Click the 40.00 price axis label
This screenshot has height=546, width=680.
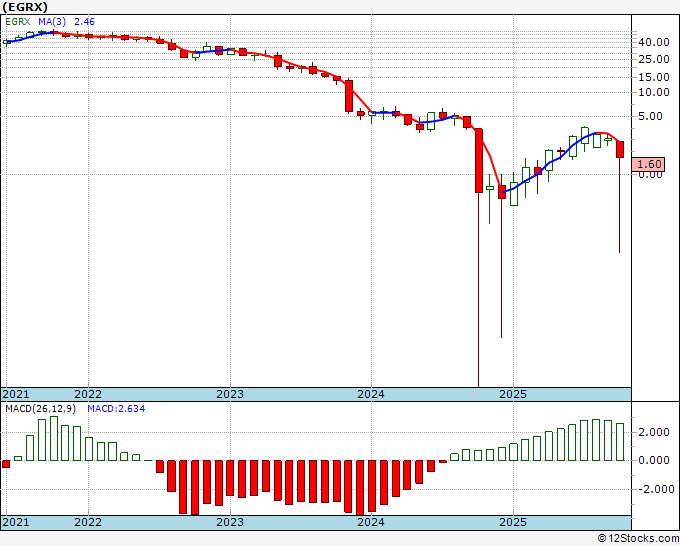pyautogui.click(x=654, y=43)
